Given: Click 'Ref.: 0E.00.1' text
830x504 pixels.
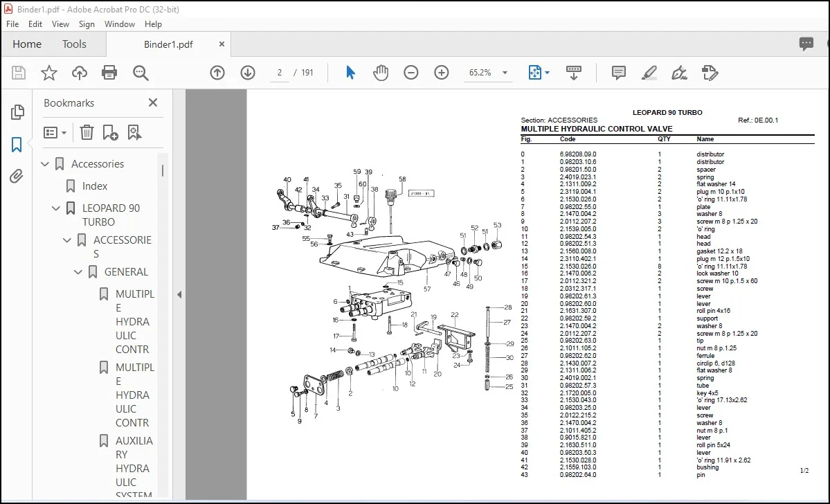Looking at the screenshot, I should (758, 120).
